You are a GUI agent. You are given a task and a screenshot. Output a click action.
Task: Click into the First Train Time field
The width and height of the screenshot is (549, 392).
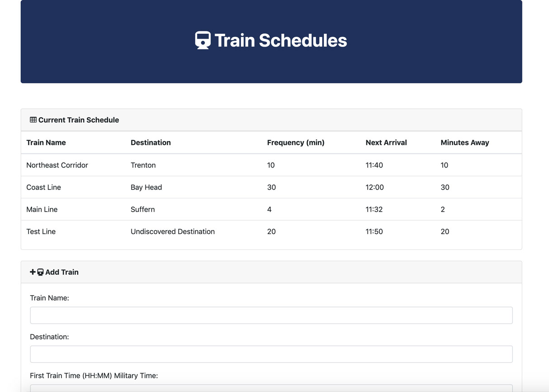271,388
